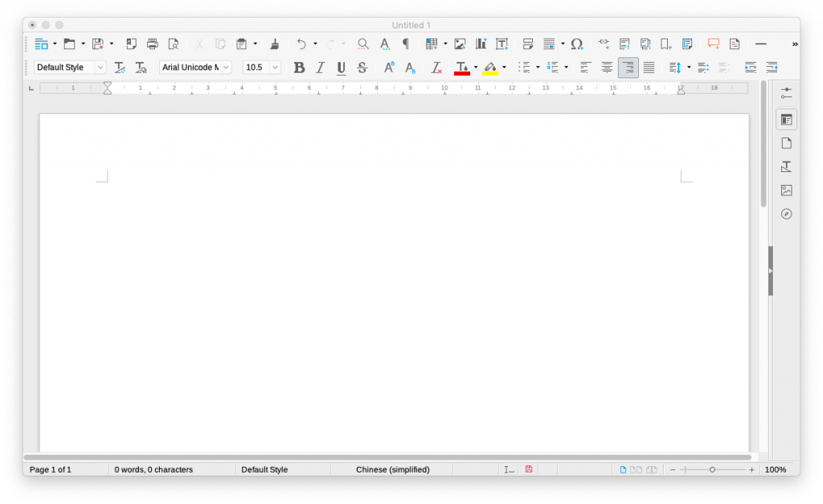
Task: Expand the Arial Unicode font name dropdown
Action: [x=226, y=68]
